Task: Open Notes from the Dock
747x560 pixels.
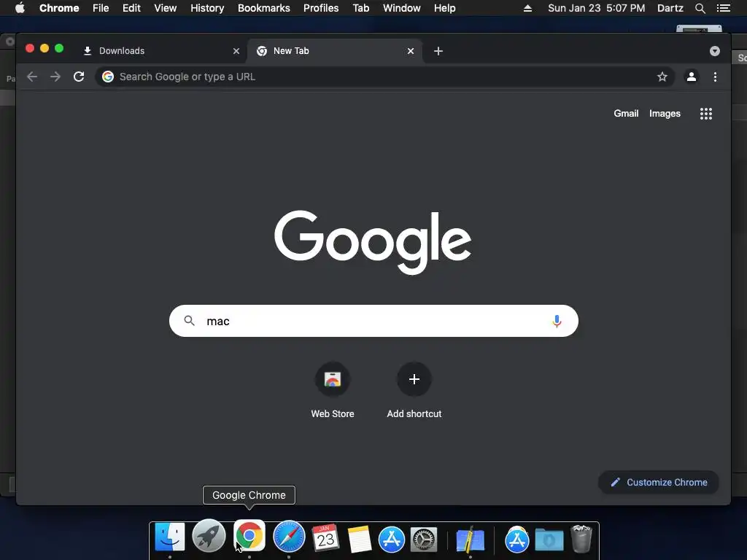Action: [x=359, y=539]
